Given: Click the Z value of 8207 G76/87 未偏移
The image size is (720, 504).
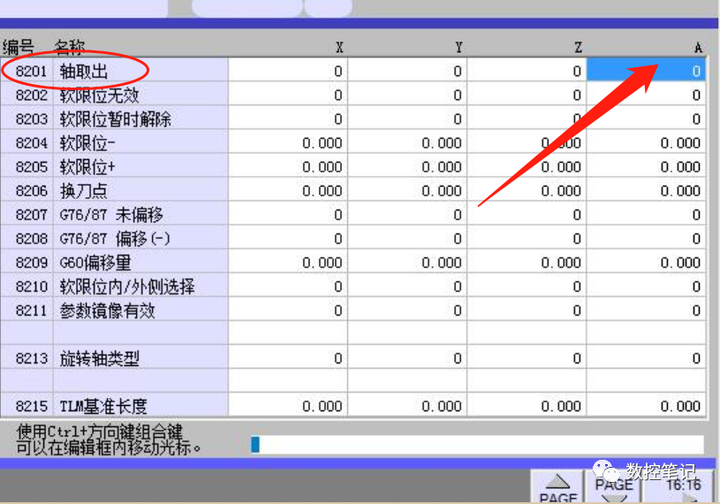Looking at the screenshot, I should [x=527, y=214].
